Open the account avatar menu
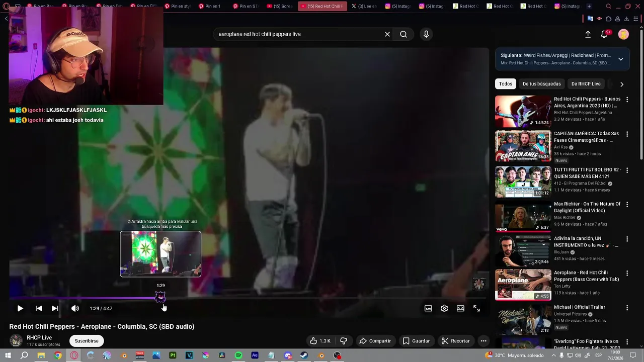The image size is (644, 362). (x=623, y=34)
